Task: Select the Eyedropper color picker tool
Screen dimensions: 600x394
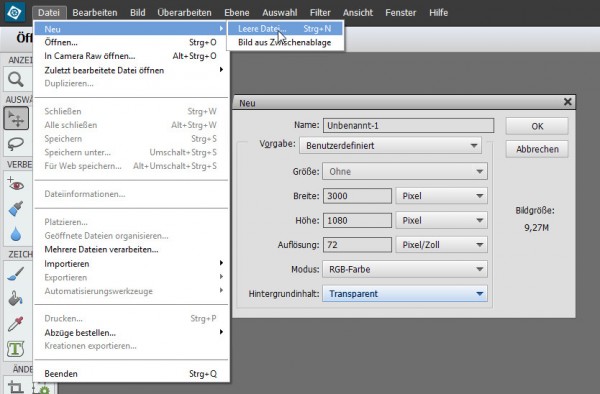Action: 16,324
